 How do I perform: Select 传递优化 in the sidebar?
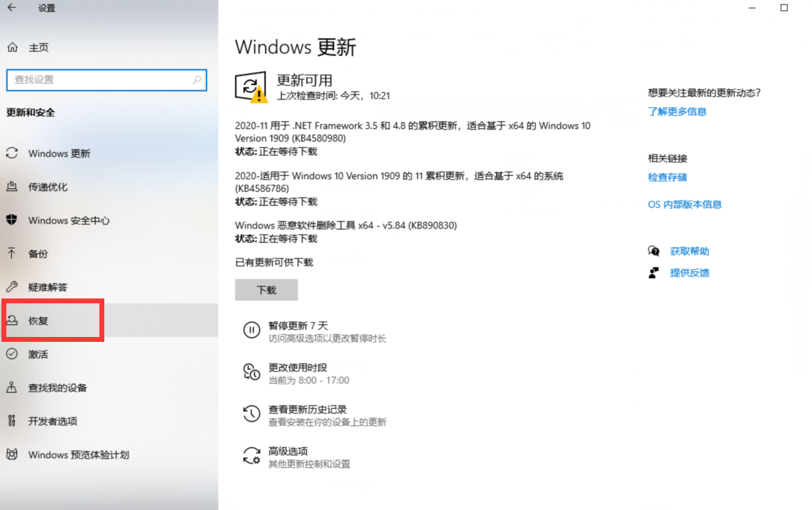(48, 187)
